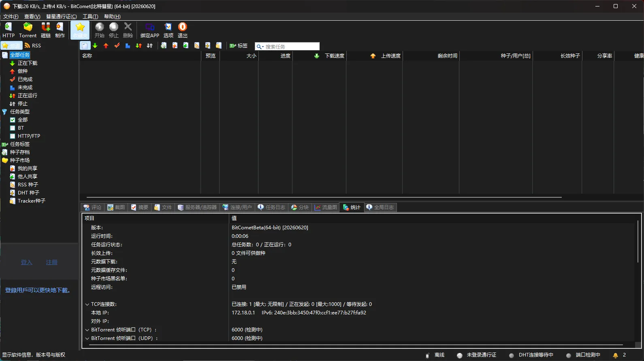This screenshot has height=361, width=644.
Task: Filter by completed red checkmark icon
Action: [117, 46]
